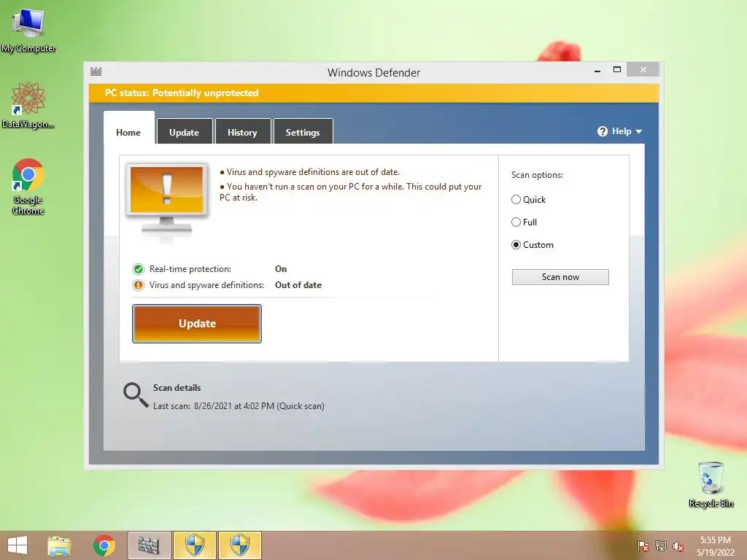Click the Scan details magnifier icon
This screenshot has width=747, height=560.
135,395
